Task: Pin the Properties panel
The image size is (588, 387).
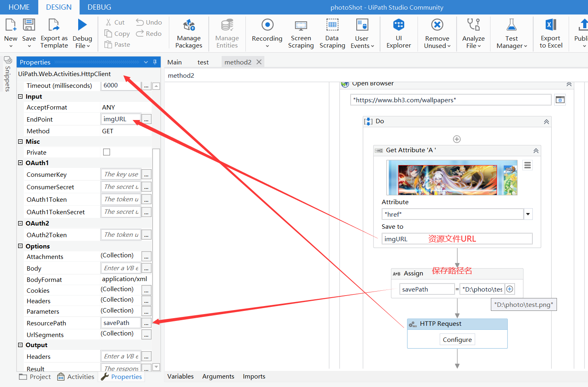Action: tap(154, 62)
